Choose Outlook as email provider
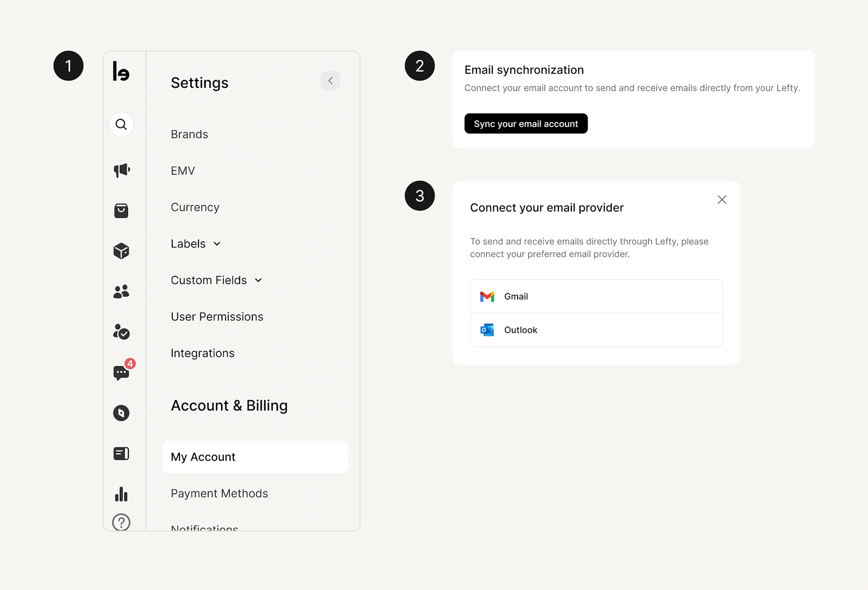This screenshot has width=868, height=590. [596, 330]
